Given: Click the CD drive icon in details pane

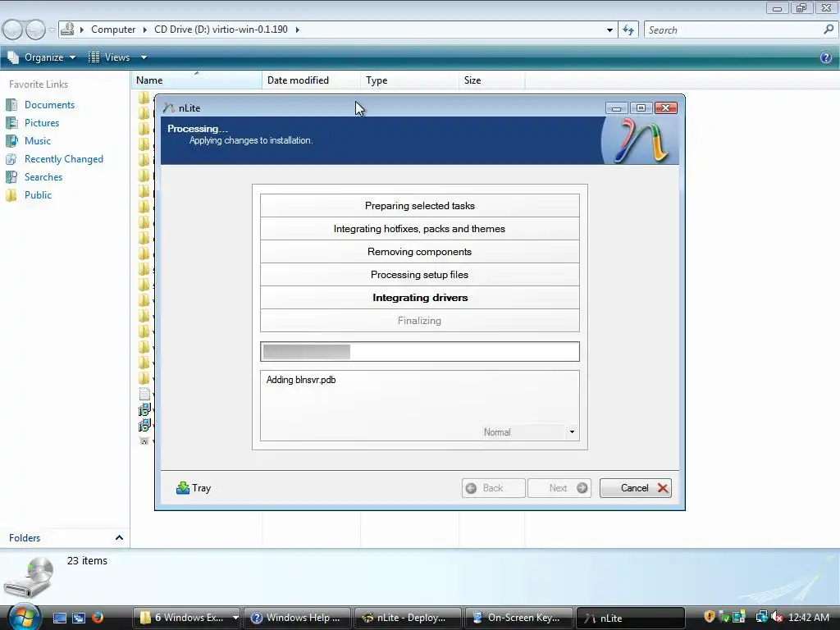Looking at the screenshot, I should (x=30, y=577).
